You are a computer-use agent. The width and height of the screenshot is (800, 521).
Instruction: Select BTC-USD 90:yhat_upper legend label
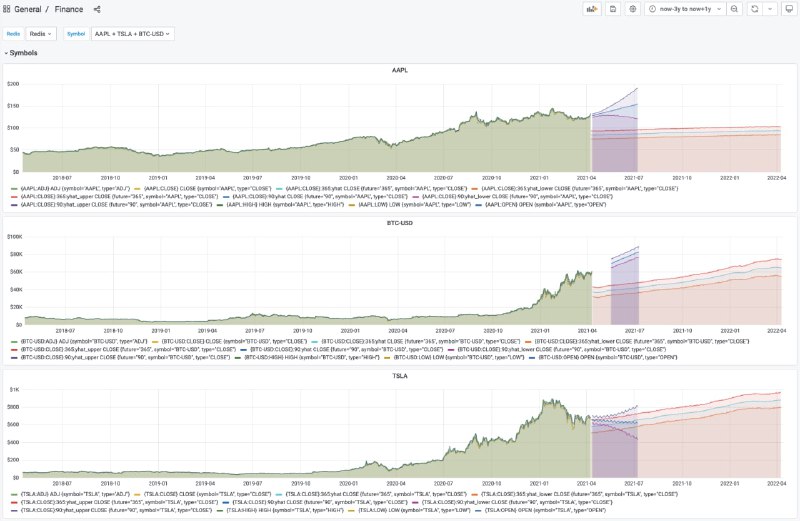(124, 357)
